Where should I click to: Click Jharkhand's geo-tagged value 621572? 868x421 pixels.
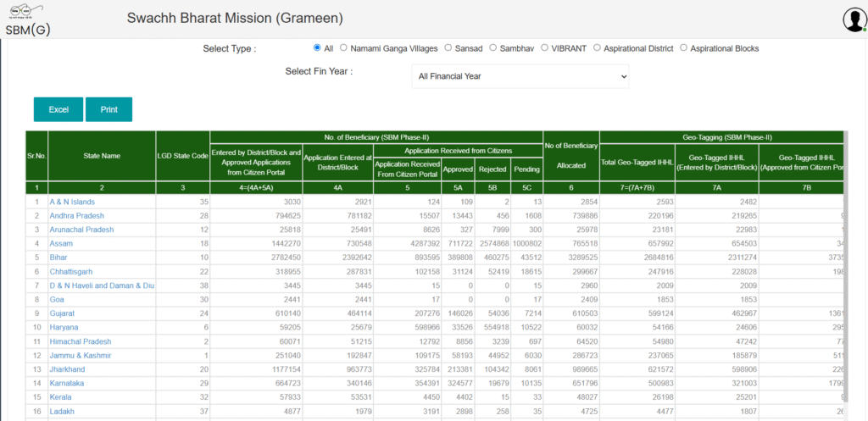[659, 369]
